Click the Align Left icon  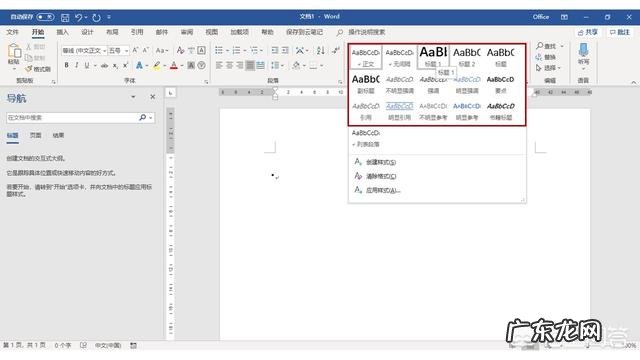(219, 65)
